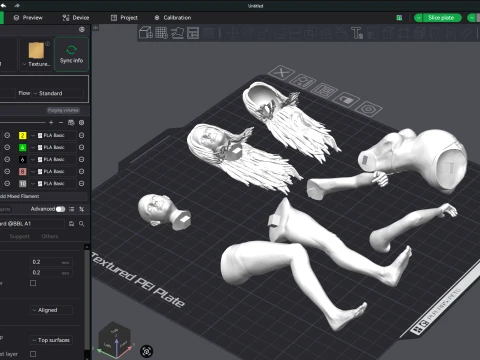Image resolution: width=480 pixels, height=360 pixels.
Task: Edit filament 4 preset via the icon on the right of its row
Action: pyautogui.click(x=81, y=147)
